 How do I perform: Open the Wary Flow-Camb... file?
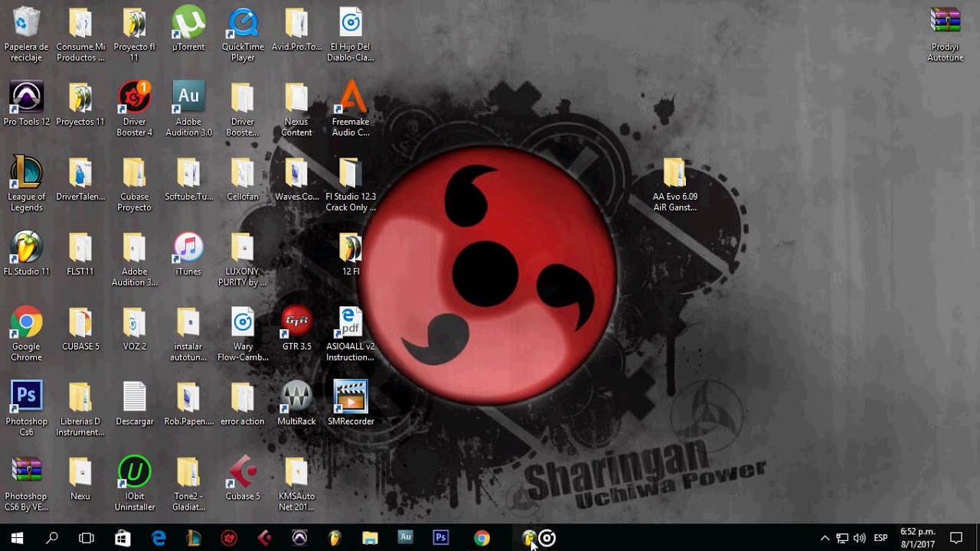(x=243, y=334)
